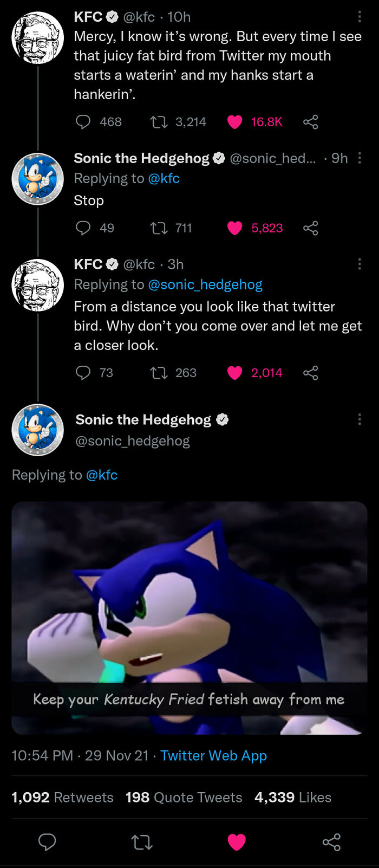This screenshot has width=379, height=868.
Task: Open the options menu on Sonic's "Stop" reply
Action: [360, 158]
